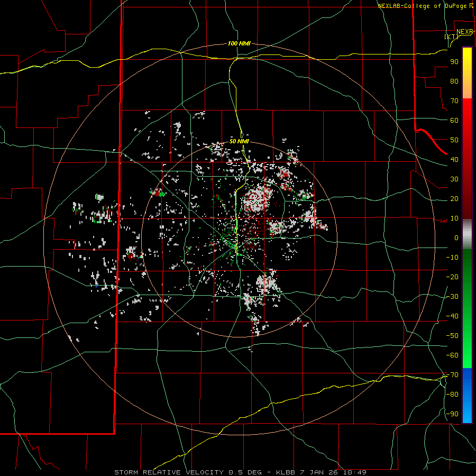476x476 pixels.
Task: Select the 0 knot scale label
Action: point(456,238)
